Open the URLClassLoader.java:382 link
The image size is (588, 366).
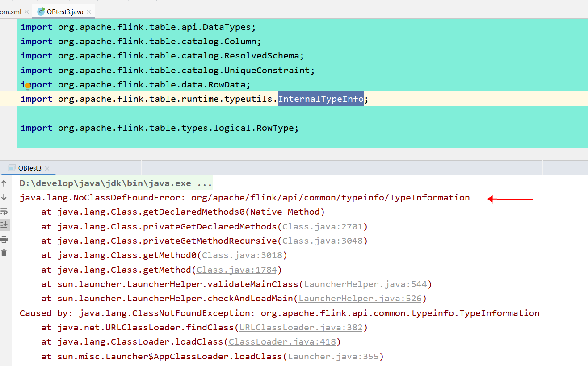click(301, 327)
